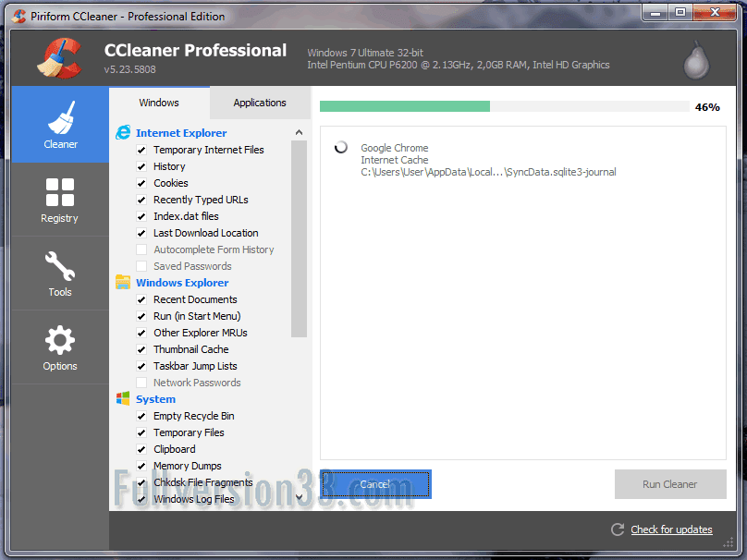
Task: Toggle Chkdsk File Fragments checkbox
Action: (x=141, y=482)
